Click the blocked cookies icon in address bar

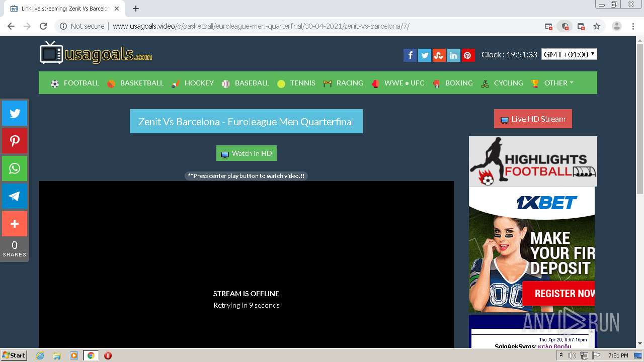tap(565, 26)
